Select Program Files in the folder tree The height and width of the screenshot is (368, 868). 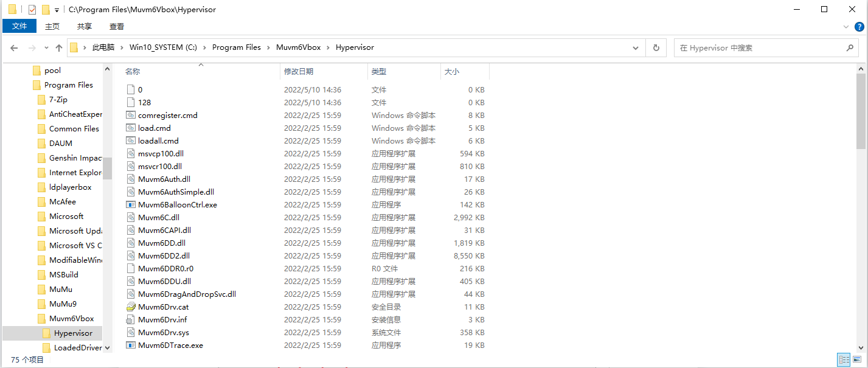[x=69, y=85]
